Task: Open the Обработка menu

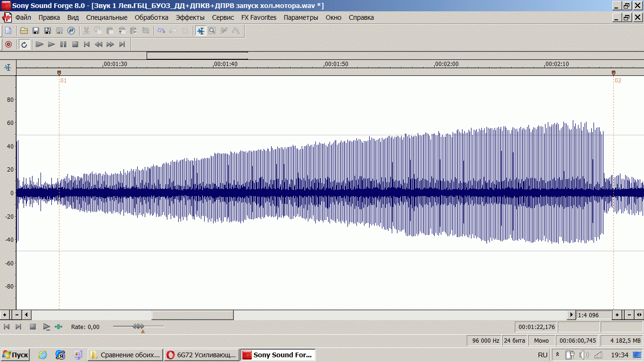Action: click(x=151, y=17)
